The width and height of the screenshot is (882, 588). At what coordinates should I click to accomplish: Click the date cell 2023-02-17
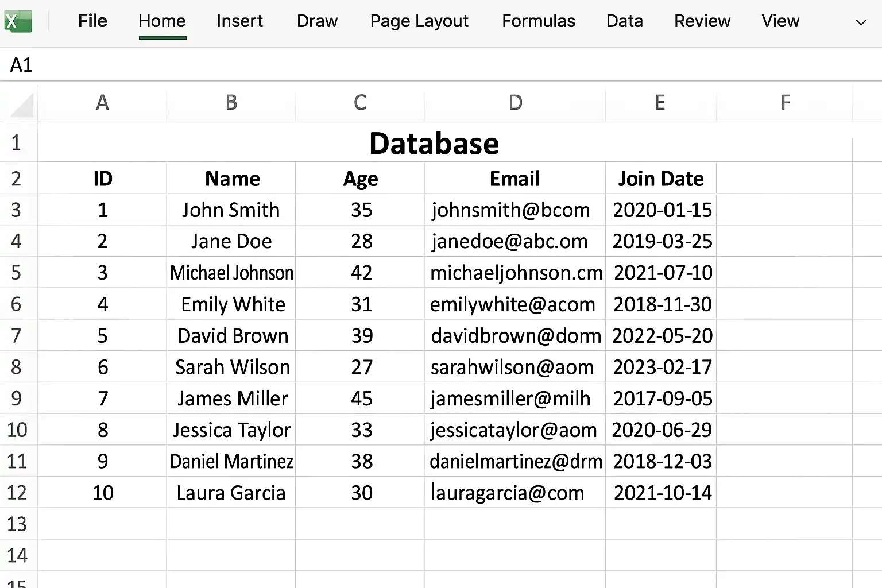[x=661, y=367]
